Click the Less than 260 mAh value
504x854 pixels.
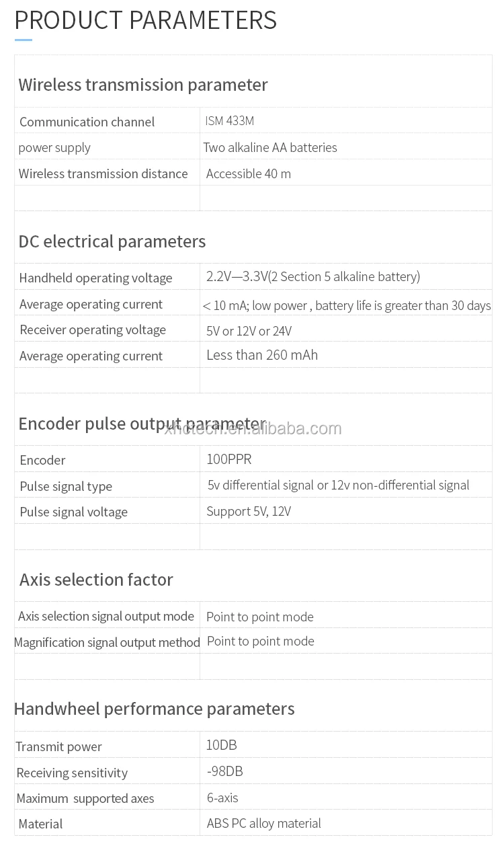pos(262,355)
